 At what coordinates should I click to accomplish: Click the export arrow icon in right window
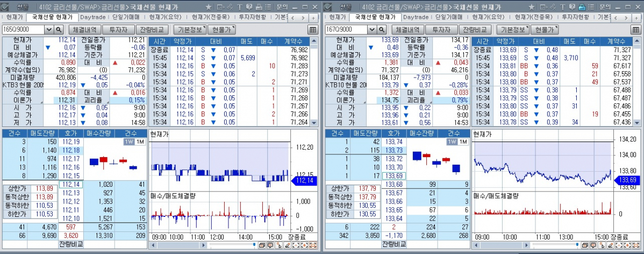coord(543,7)
